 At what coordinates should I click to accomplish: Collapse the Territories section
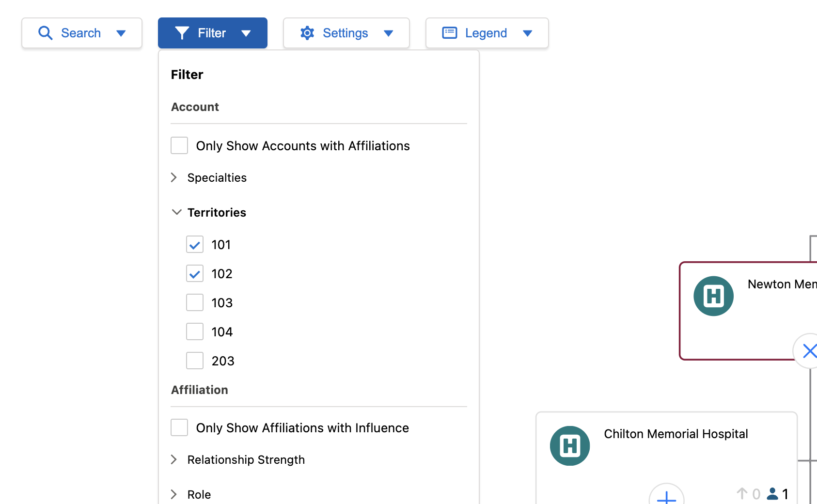(x=177, y=212)
